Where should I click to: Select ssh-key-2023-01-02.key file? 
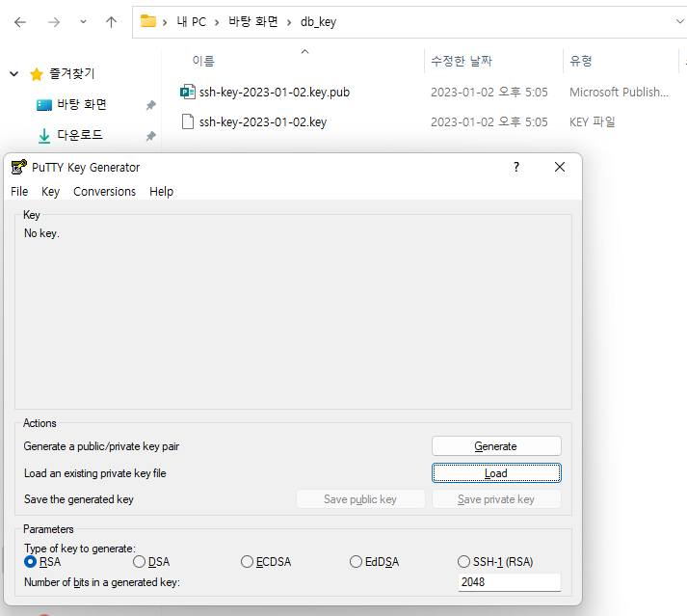tap(263, 121)
